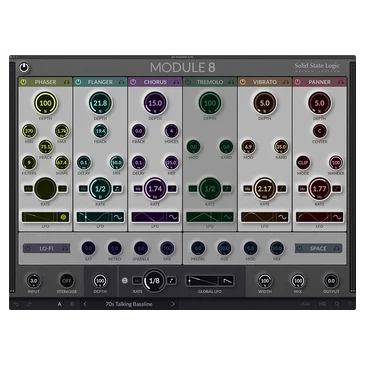Viewport: 365px width, 365px height.
Task: Select preset slot B
Action: click(72, 304)
